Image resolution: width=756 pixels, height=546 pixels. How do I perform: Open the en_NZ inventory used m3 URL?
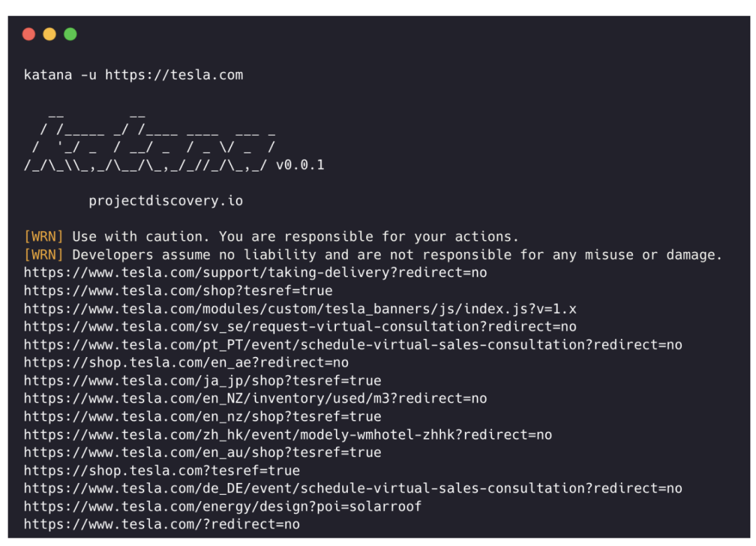click(x=255, y=398)
